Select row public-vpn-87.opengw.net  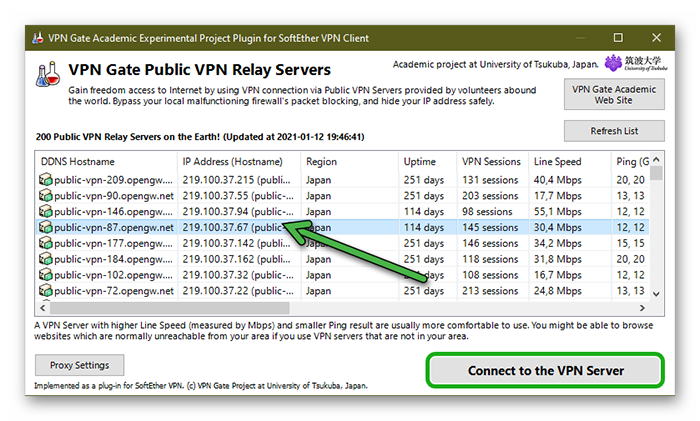(342, 227)
